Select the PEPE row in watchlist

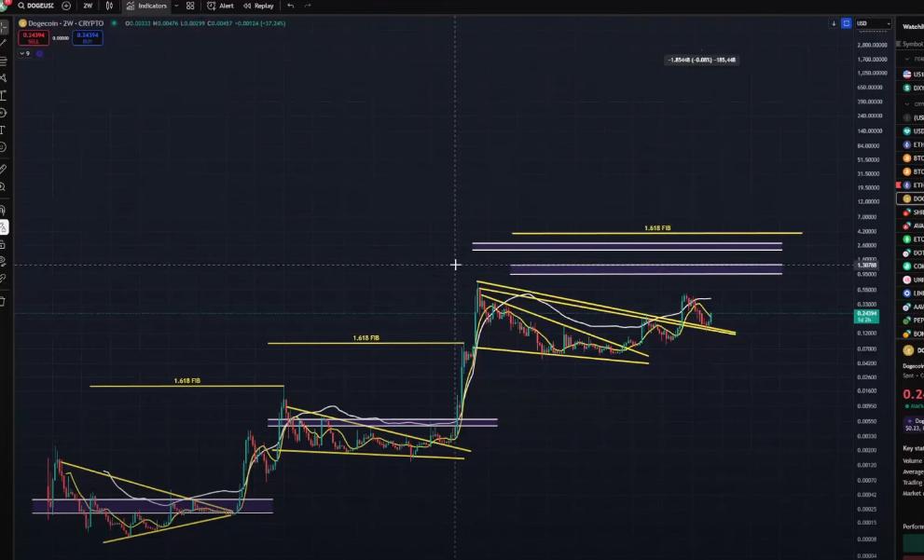point(912,321)
